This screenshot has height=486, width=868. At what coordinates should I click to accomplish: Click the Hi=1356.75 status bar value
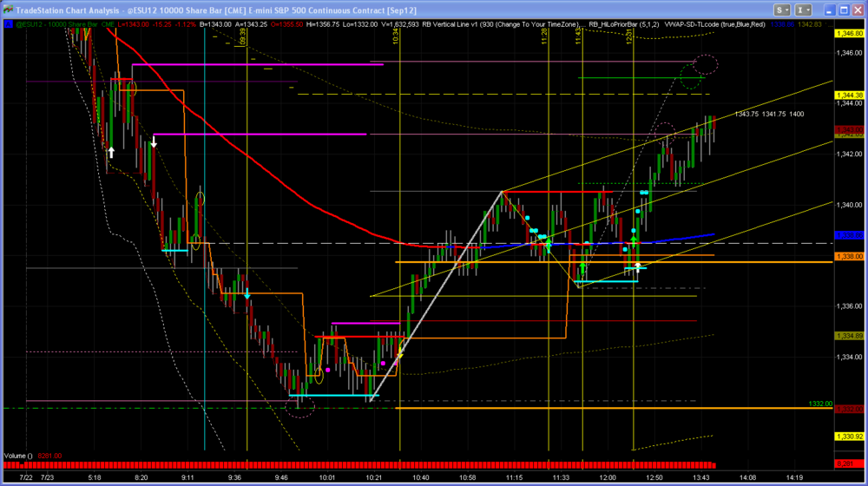coord(323,24)
